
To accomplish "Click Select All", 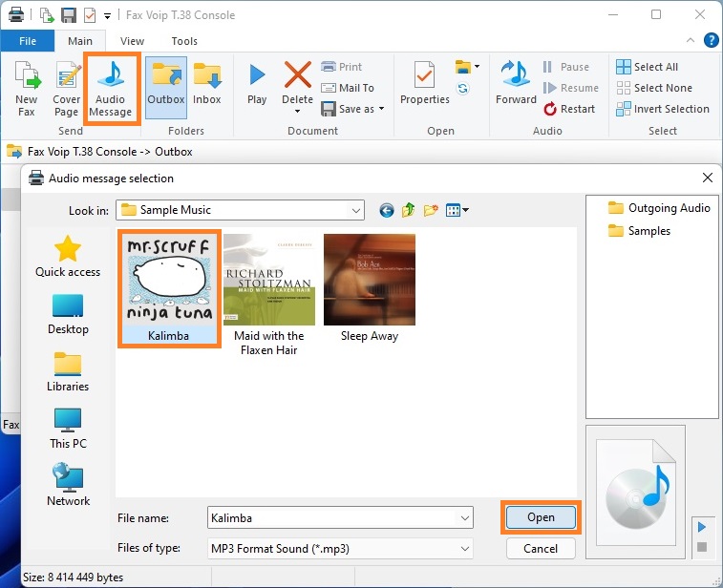I will [647, 67].
